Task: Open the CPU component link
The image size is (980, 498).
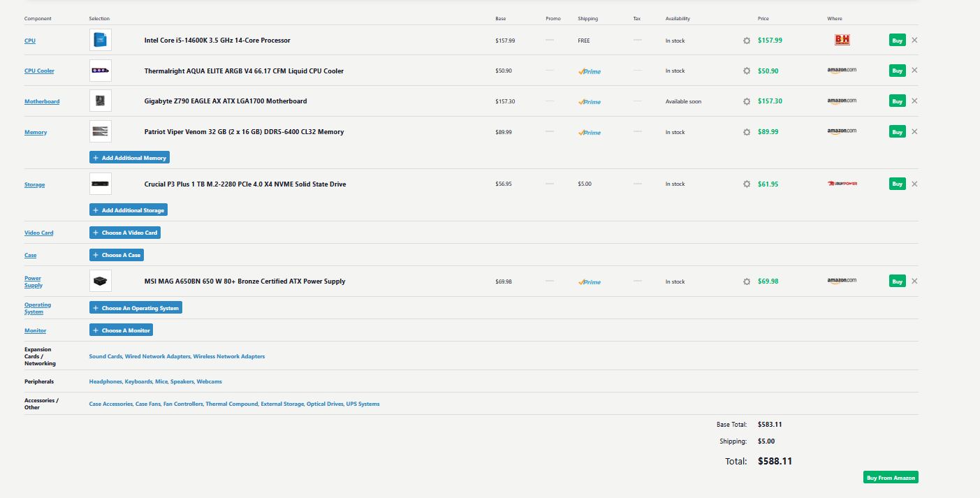Action: (x=30, y=41)
